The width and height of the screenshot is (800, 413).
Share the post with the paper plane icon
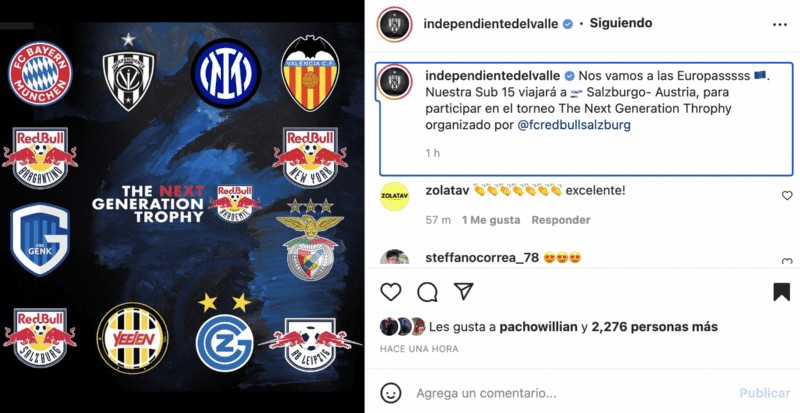[463, 291]
